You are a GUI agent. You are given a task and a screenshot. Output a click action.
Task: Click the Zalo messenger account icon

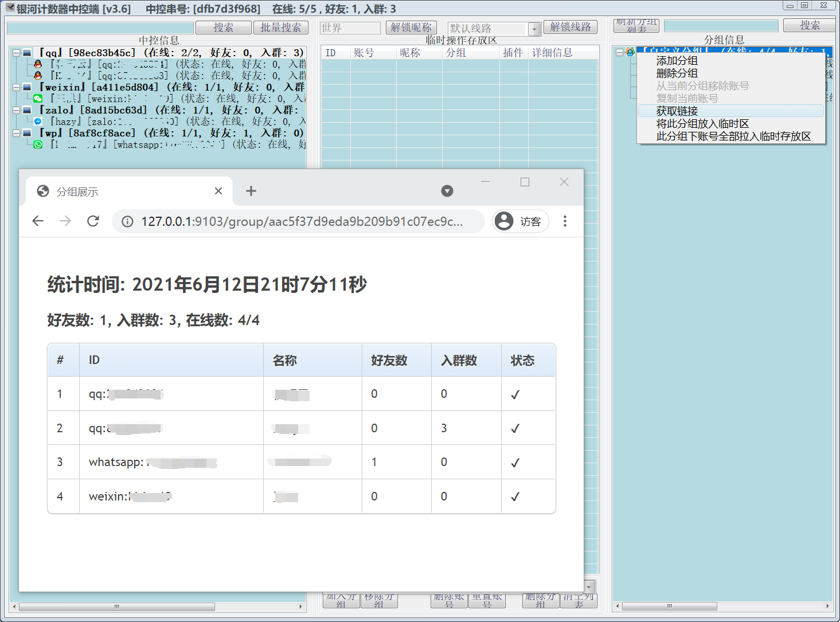coord(38,122)
